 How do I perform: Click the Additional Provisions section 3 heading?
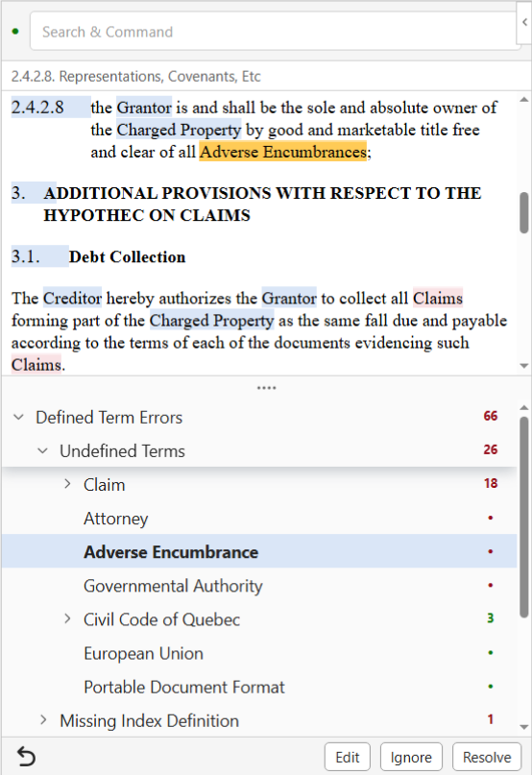click(x=262, y=204)
